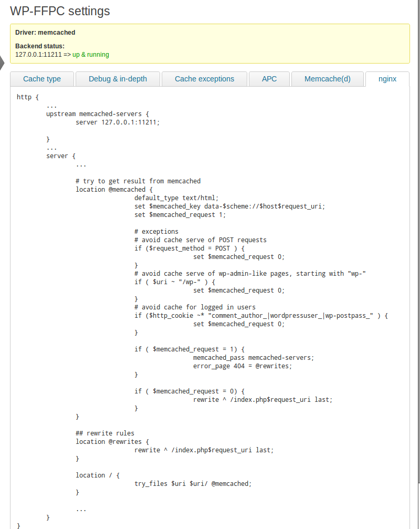Open the Debug & in-depth tab
The width and height of the screenshot is (420, 529).
[118, 79]
